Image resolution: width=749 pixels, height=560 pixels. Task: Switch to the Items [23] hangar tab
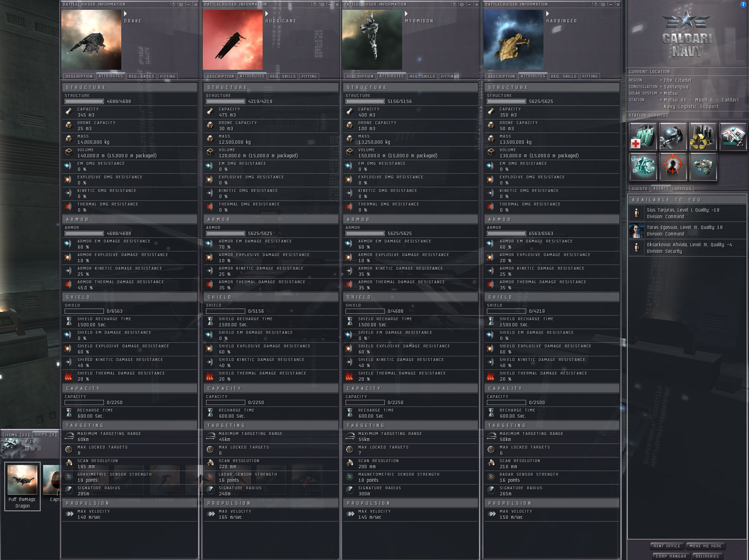[17, 435]
